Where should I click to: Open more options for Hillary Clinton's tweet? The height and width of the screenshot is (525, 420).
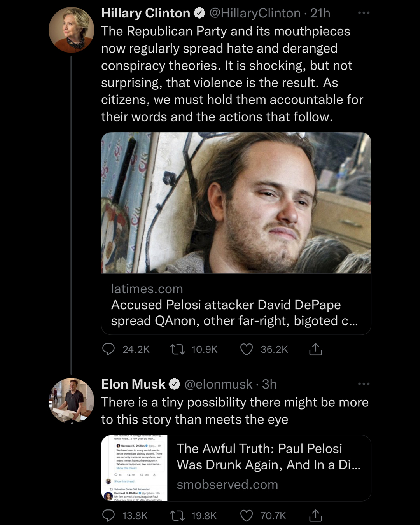(364, 13)
